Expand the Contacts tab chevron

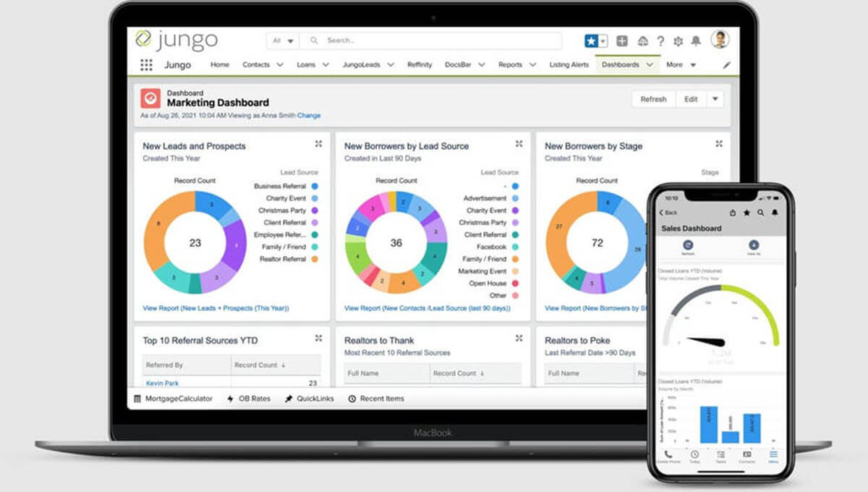coord(280,64)
